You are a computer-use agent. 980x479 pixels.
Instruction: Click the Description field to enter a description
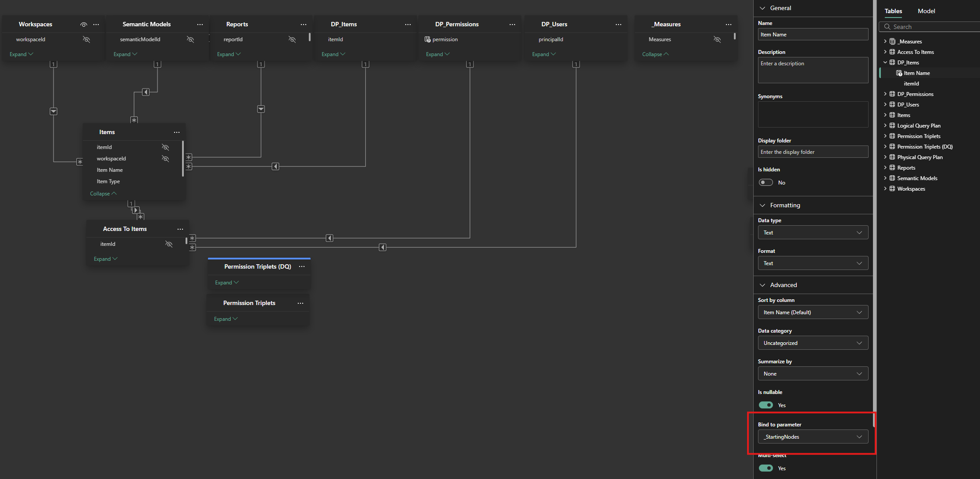812,70
